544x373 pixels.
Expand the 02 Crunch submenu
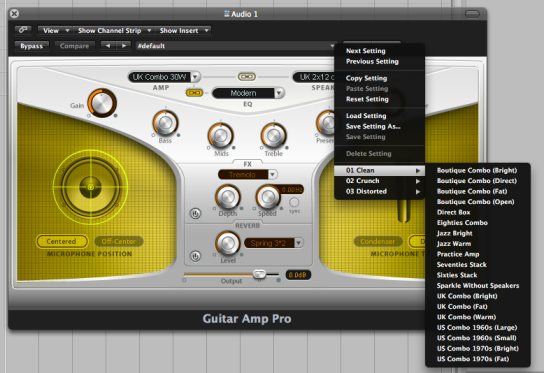pos(380,181)
